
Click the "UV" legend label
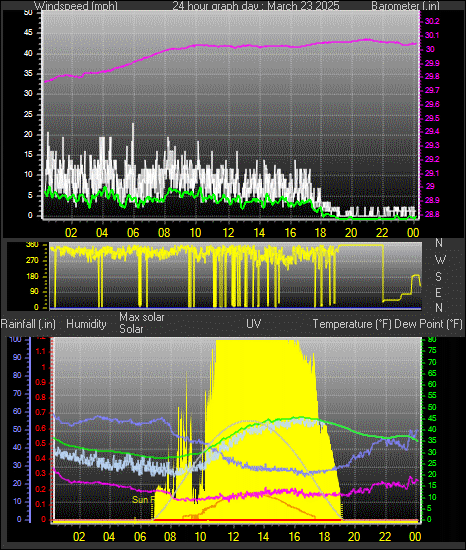pyautogui.click(x=254, y=324)
